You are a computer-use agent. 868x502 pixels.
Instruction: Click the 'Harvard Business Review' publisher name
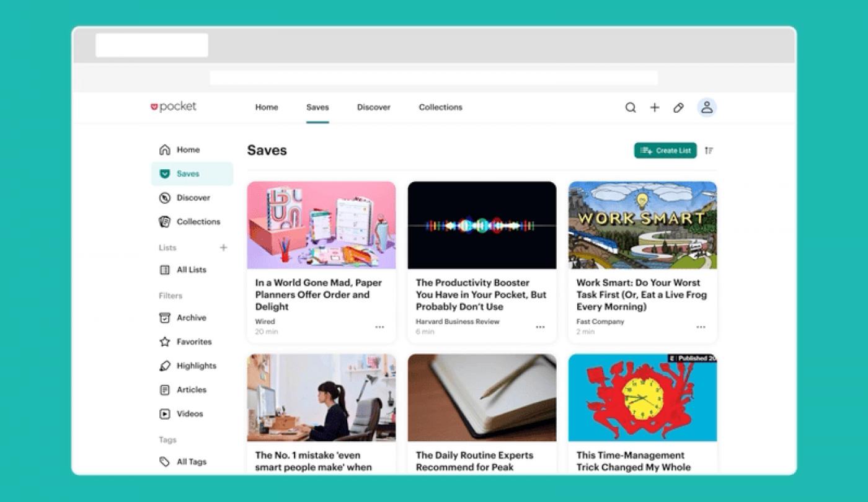tap(458, 322)
